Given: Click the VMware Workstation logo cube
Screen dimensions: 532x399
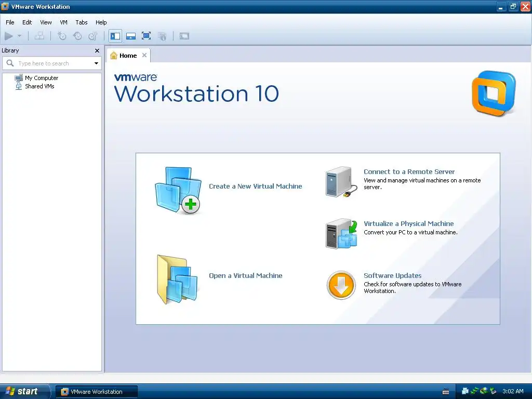Looking at the screenshot, I should [494, 93].
